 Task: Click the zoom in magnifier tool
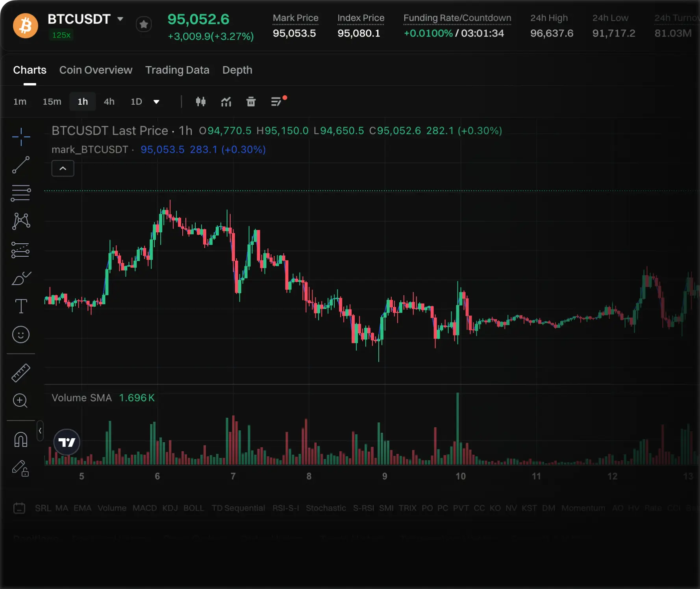[20, 401]
